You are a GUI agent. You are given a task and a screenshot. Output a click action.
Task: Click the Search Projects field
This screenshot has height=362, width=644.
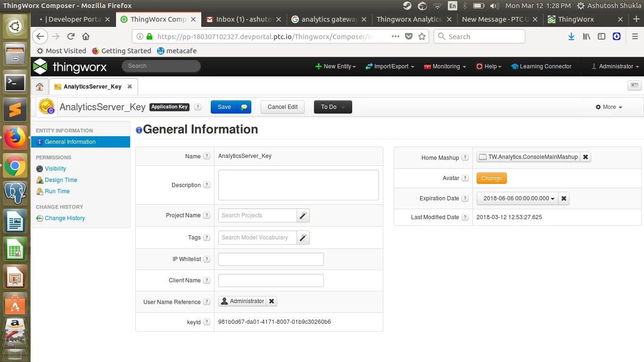coord(257,215)
